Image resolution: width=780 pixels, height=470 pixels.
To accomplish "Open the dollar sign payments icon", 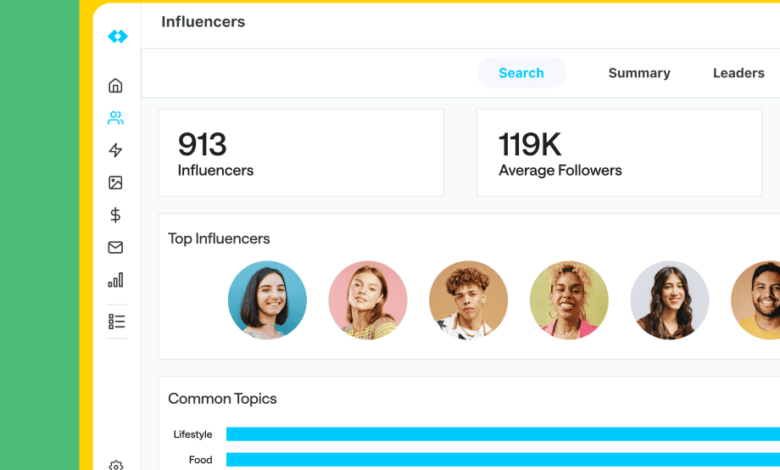I will coord(115,215).
